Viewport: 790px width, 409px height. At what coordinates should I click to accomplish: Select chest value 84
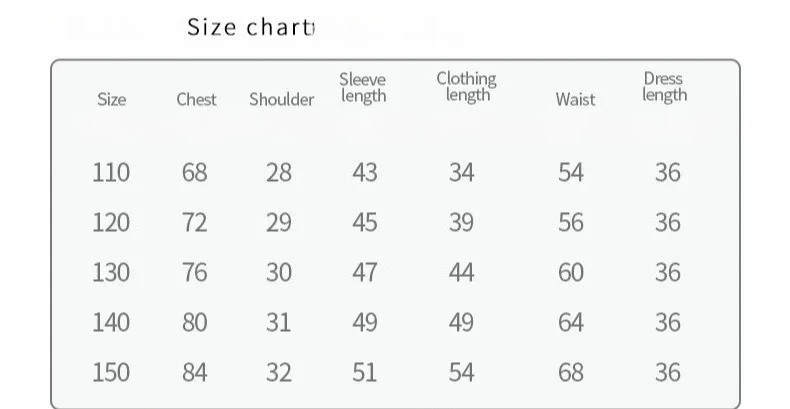(194, 372)
